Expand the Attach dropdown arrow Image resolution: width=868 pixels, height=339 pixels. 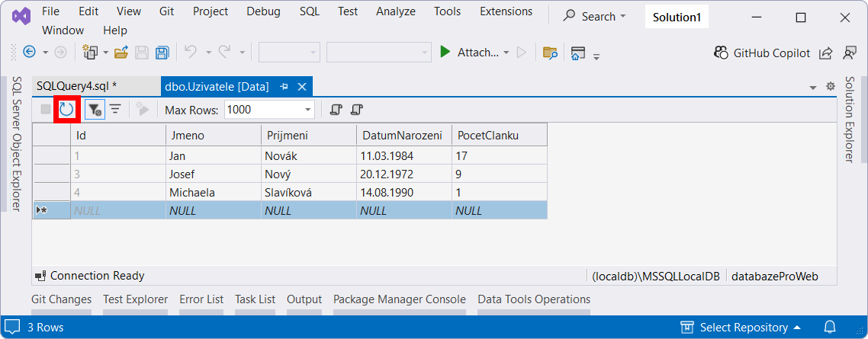(x=506, y=53)
